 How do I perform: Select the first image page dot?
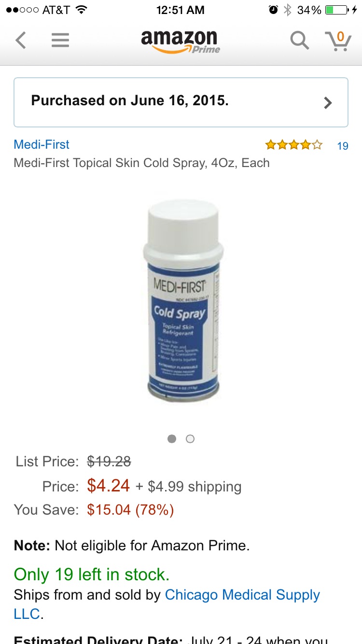click(x=172, y=439)
